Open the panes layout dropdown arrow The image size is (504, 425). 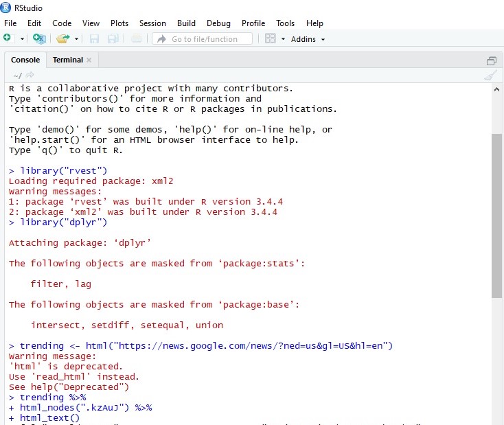pos(283,39)
